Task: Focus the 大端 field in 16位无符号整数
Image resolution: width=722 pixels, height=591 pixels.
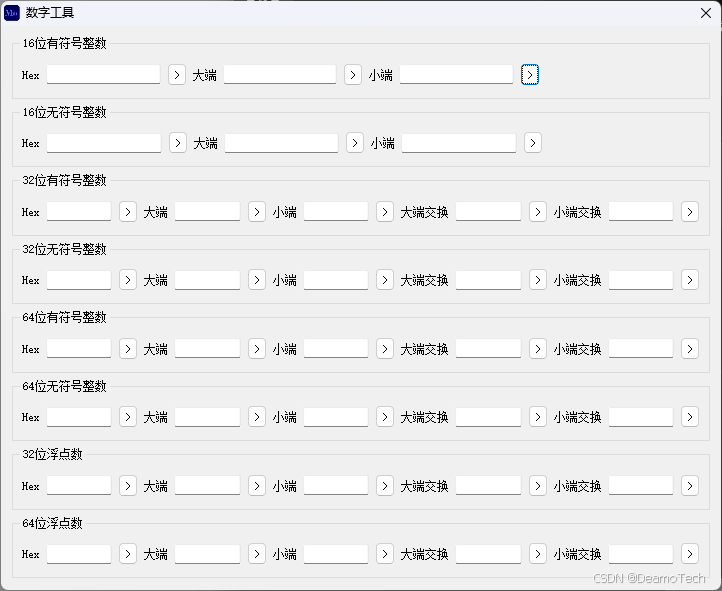Action: point(281,143)
